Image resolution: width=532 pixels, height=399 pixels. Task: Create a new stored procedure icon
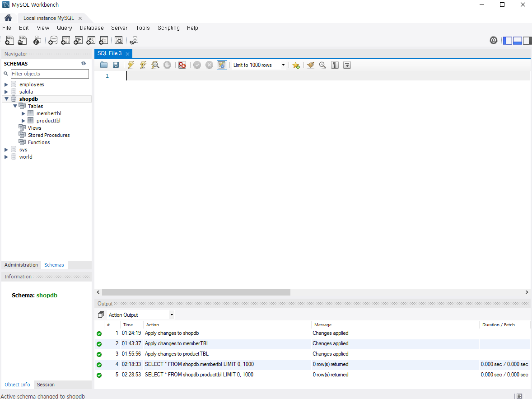[91, 40]
